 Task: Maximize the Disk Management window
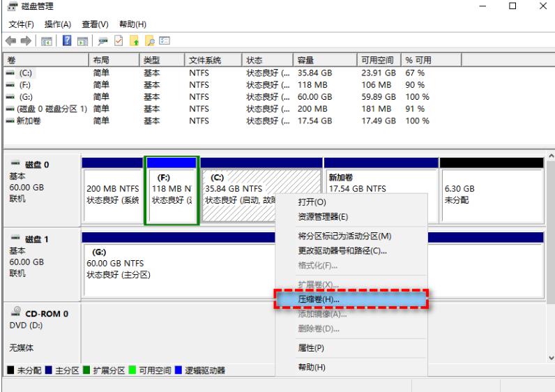coord(512,6)
